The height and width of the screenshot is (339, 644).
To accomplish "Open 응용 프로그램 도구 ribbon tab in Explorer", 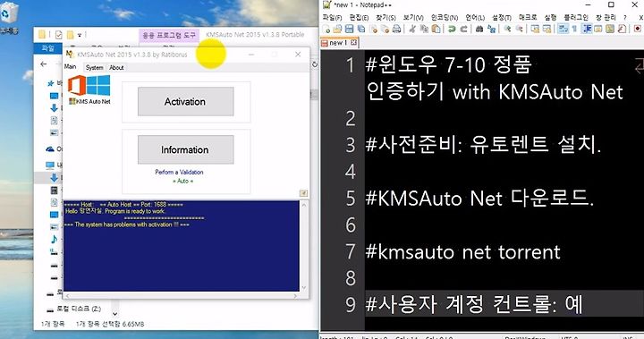I will (x=169, y=36).
